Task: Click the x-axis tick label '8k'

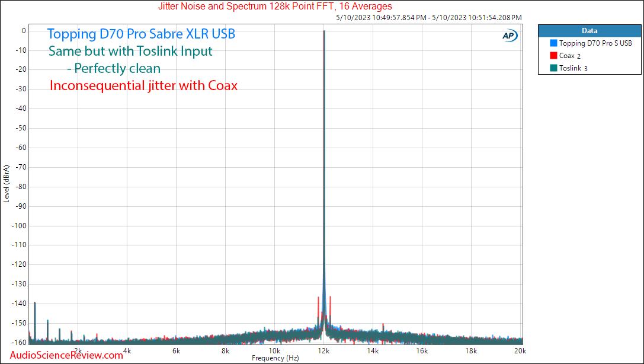Action: coord(226,351)
